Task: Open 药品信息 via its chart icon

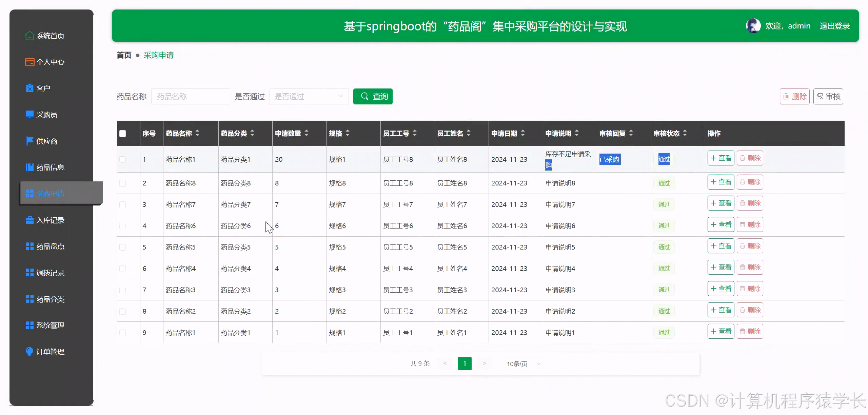Action: click(x=29, y=167)
